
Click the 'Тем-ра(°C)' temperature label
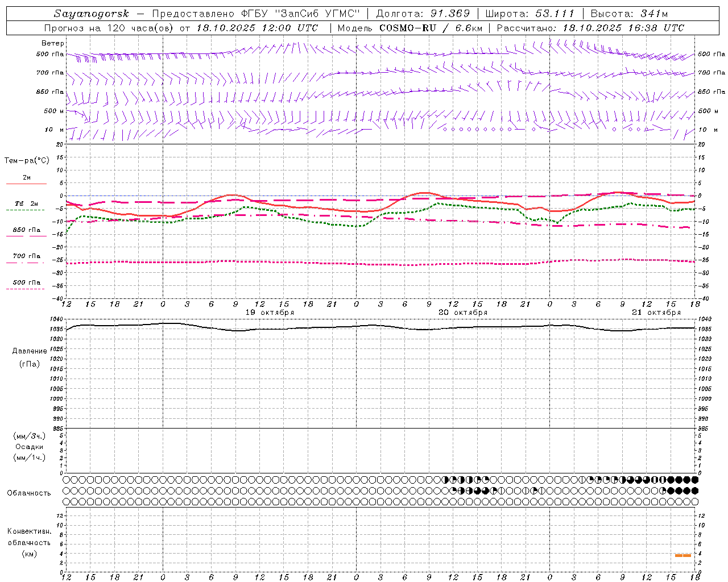coord(27,161)
